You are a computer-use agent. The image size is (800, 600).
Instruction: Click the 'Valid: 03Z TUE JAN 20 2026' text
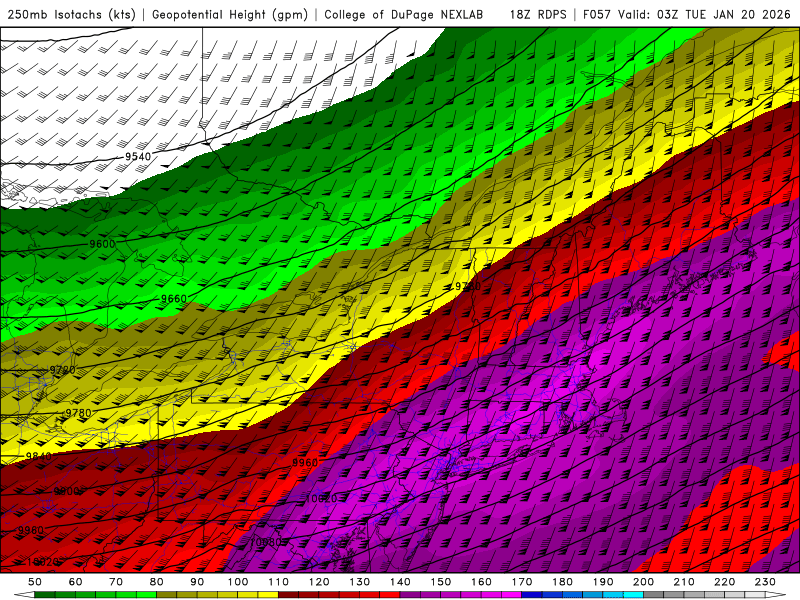click(704, 14)
